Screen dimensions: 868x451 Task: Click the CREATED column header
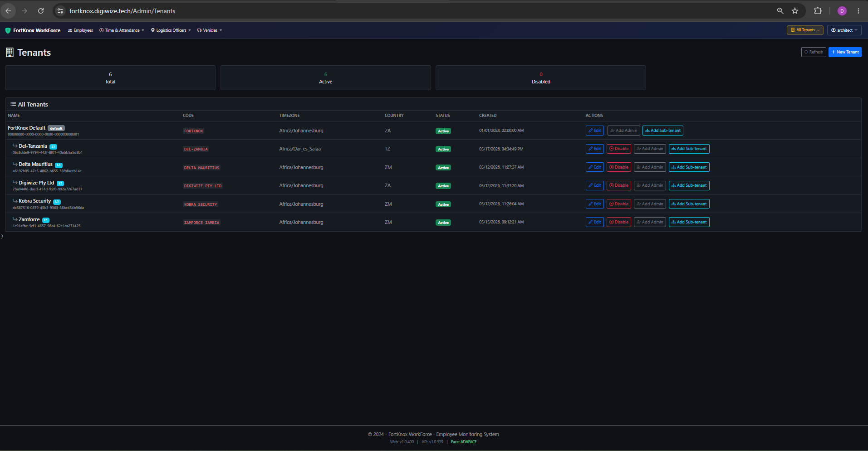[488, 116]
